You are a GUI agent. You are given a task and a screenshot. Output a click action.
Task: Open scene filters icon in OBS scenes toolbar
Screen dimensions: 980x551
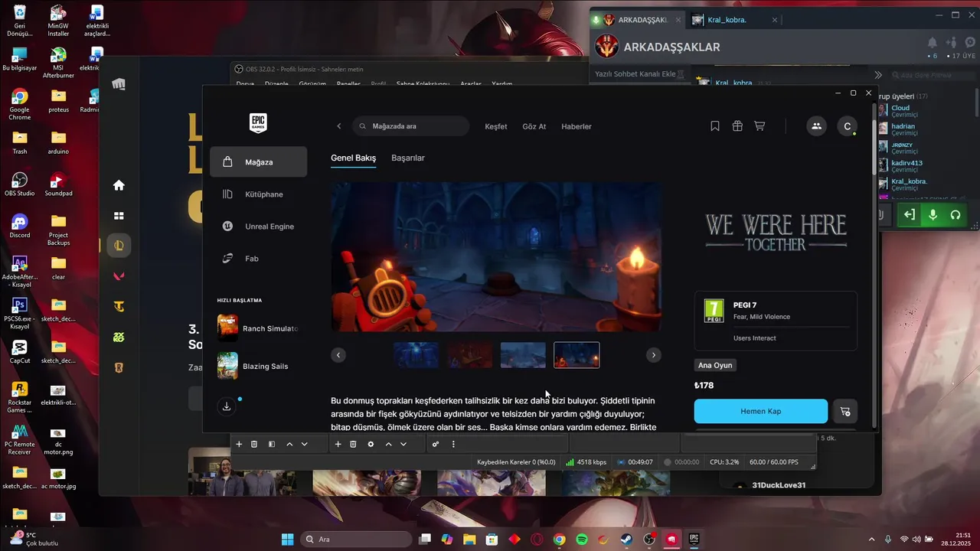272,444
